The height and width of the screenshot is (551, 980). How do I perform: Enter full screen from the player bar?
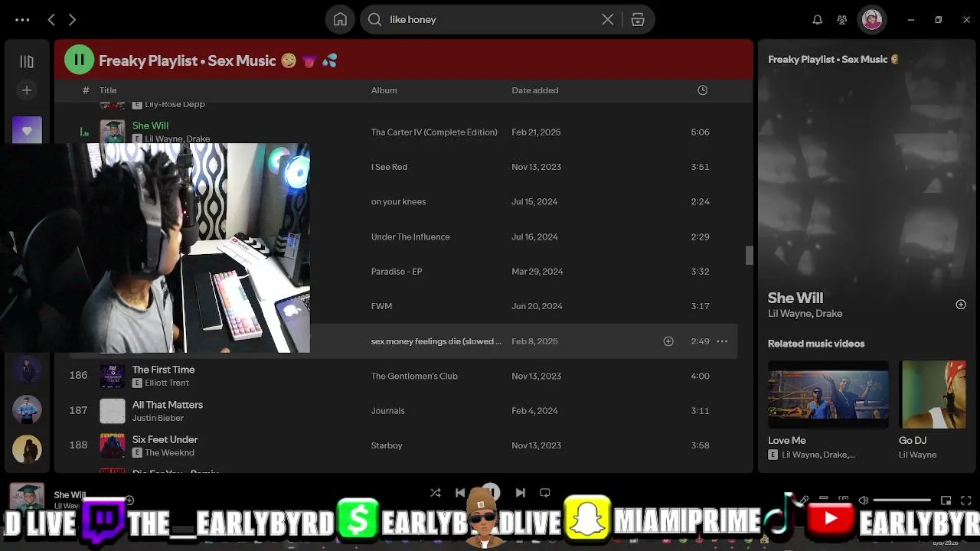point(966,500)
